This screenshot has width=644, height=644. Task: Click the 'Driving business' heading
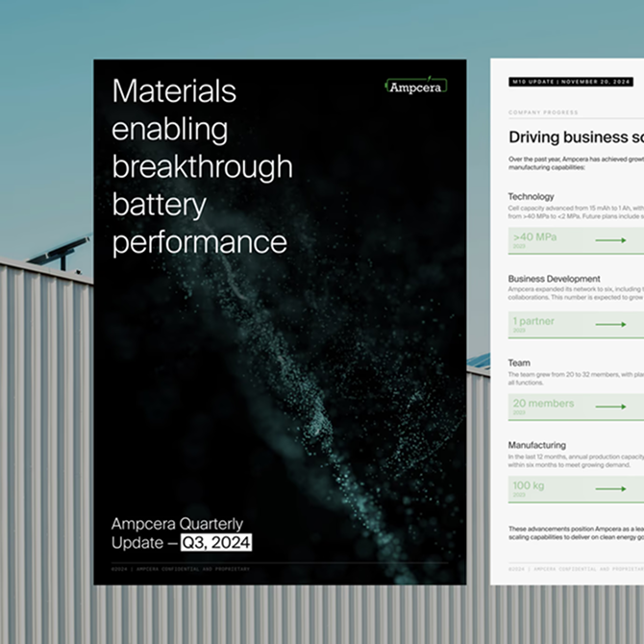click(x=575, y=137)
